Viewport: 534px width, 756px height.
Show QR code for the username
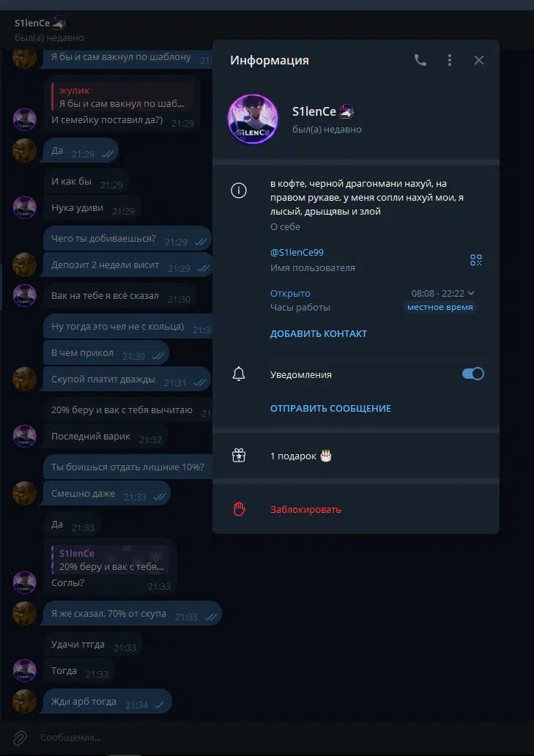475,260
